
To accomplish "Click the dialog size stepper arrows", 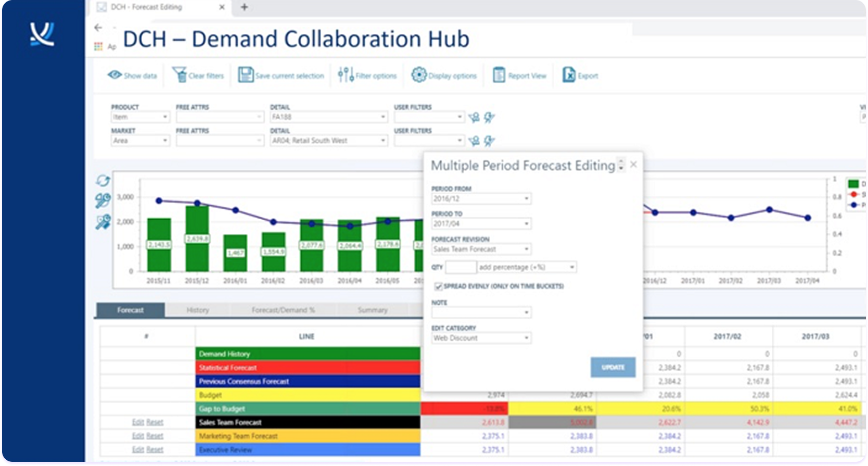I will tap(621, 165).
